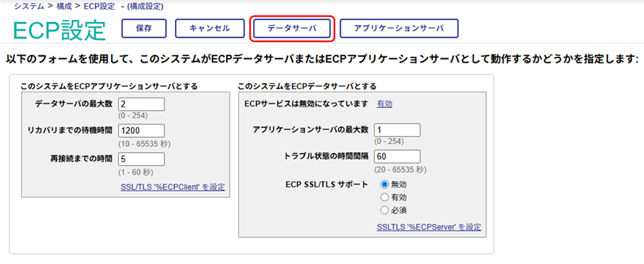Click the リカバリまでの待機時間 field

pyautogui.click(x=141, y=131)
